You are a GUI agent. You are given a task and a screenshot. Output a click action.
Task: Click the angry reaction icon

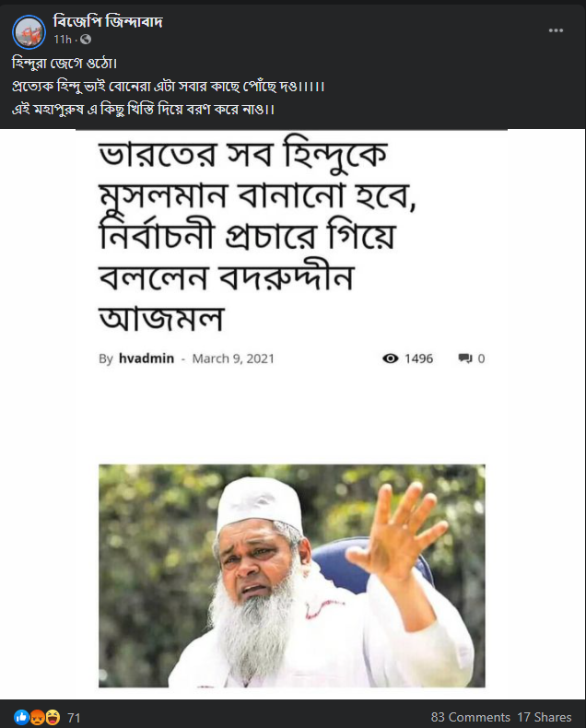coord(37,717)
